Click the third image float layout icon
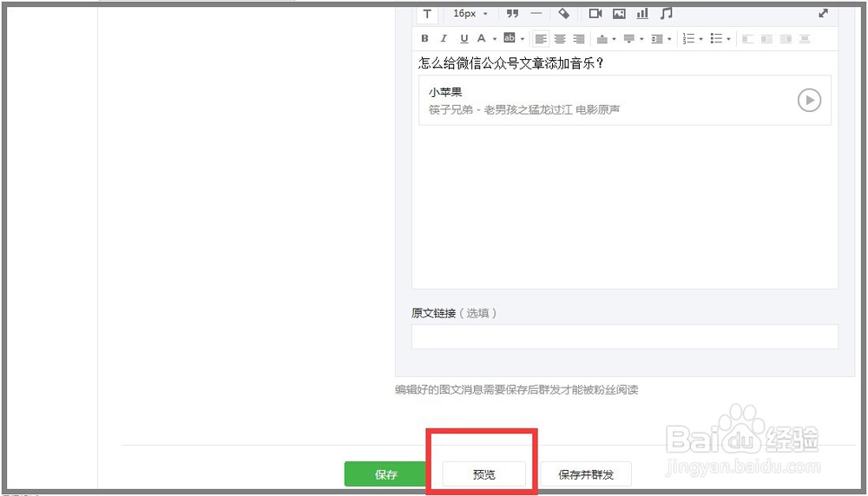Image resolution: width=868 pixels, height=496 pixels. tap(786, 39)
